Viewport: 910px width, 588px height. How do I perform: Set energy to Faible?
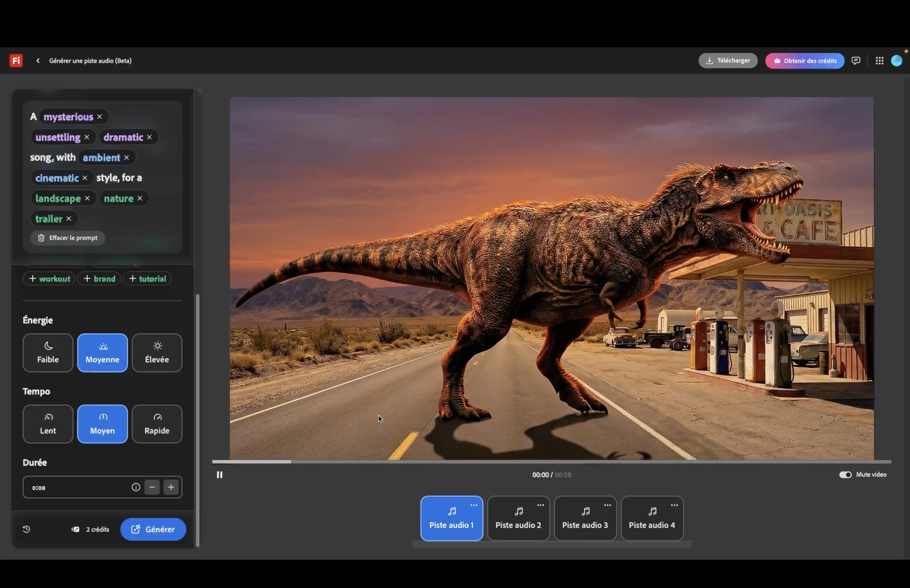[x=48, y=353]
